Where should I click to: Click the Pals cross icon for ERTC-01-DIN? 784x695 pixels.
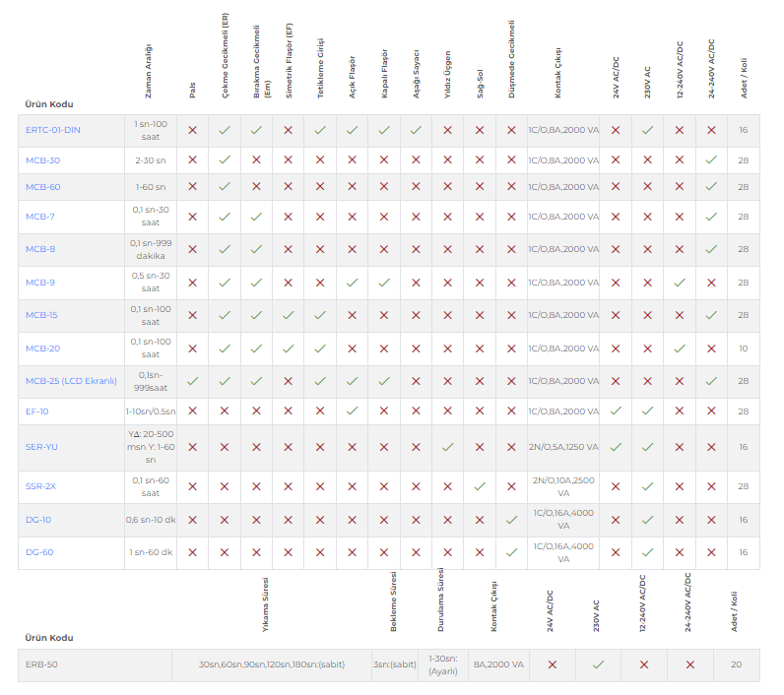[192, 130]
